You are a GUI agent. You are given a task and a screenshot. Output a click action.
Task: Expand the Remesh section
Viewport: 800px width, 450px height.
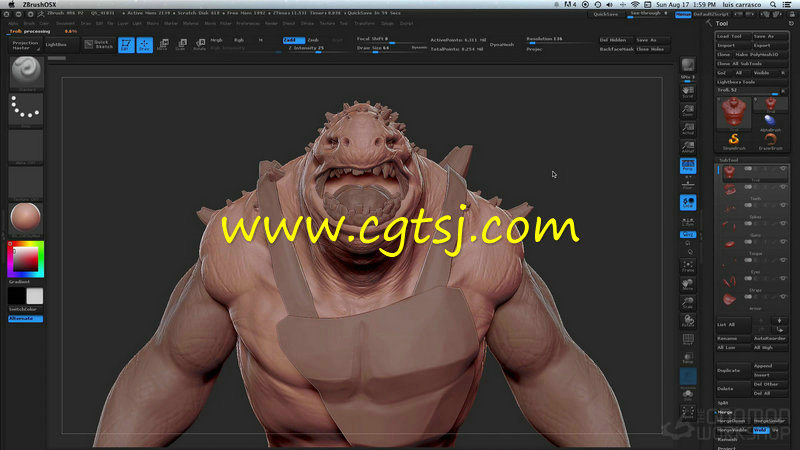coord(727,439)
